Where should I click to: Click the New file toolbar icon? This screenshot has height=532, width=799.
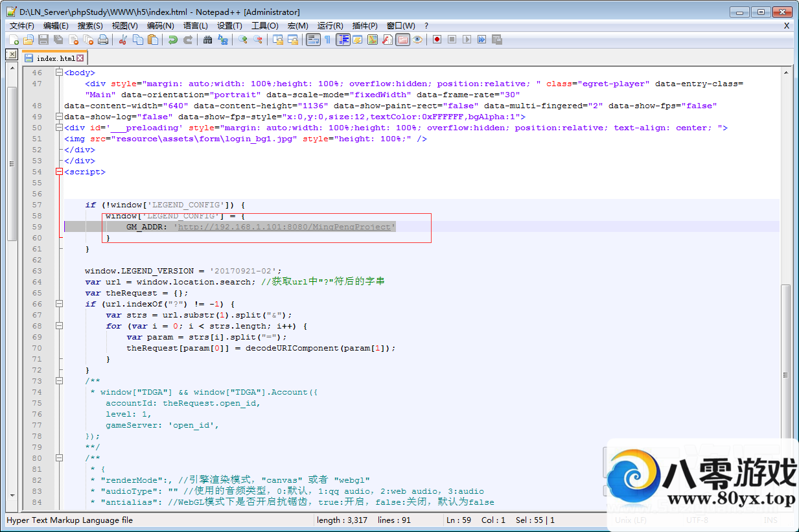pyautogui.click(x=14, y=40)
